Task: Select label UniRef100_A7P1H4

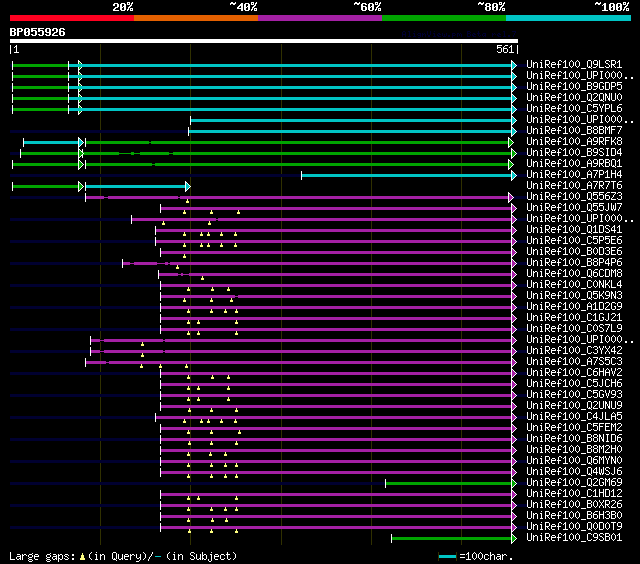Action: point(574,175)
